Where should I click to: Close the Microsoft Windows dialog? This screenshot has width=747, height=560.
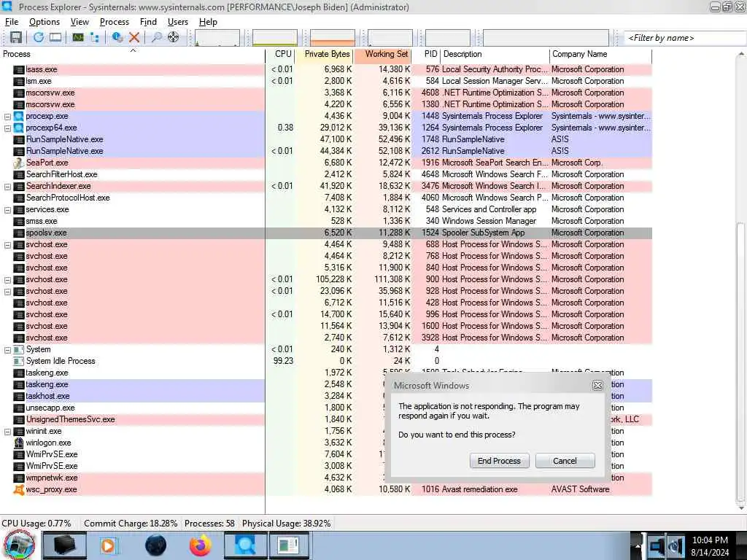(597, 385)
